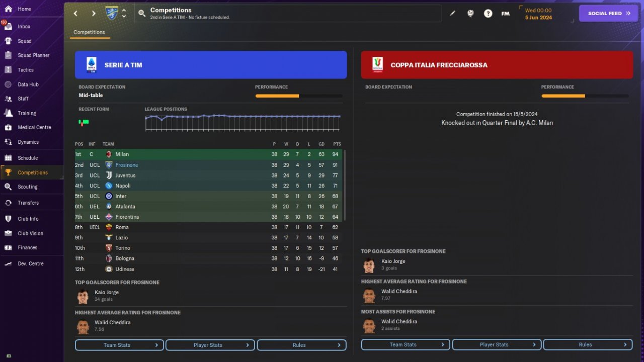Go back with the left arrow
This screenshot has width=644, height=362.
75,14
